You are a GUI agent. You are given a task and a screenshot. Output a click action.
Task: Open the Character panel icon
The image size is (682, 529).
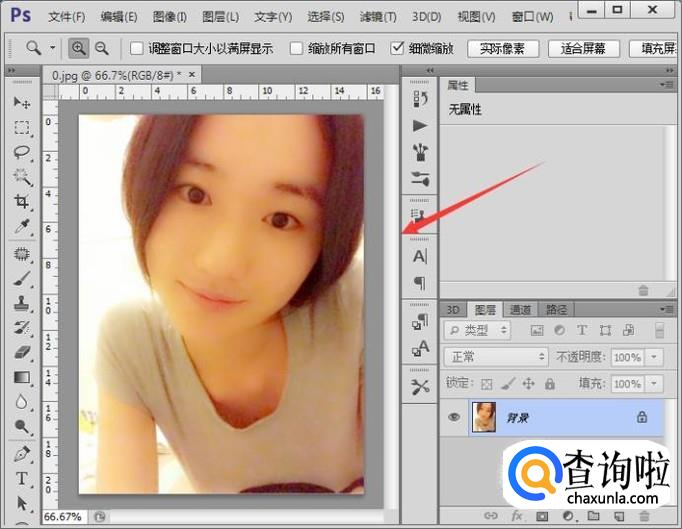point(419,256)
